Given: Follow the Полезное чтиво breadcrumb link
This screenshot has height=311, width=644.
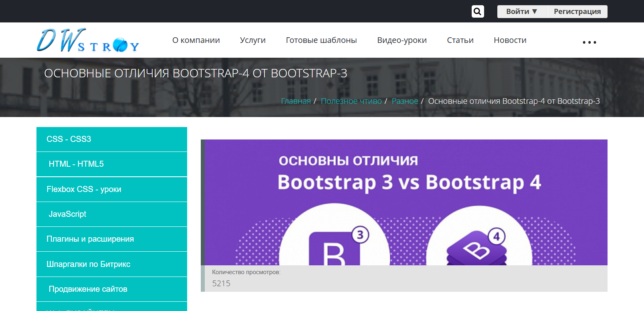Looking at the screenshot, I should coord(351,101).
